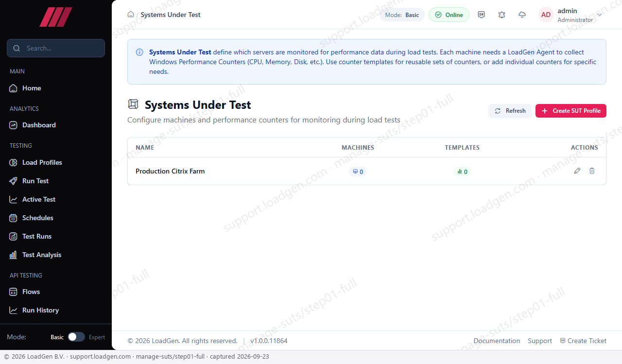Image resolution: width=622 pixels, height=364 pixels.
Task: Open the Documentation footer link
Action: point(497,341)
